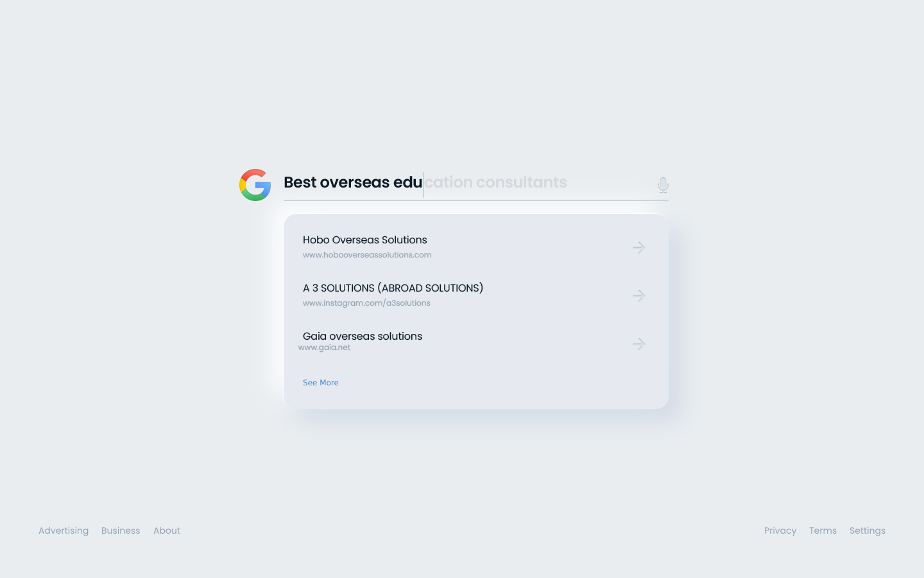Open the About page link

tap(167, 530)
